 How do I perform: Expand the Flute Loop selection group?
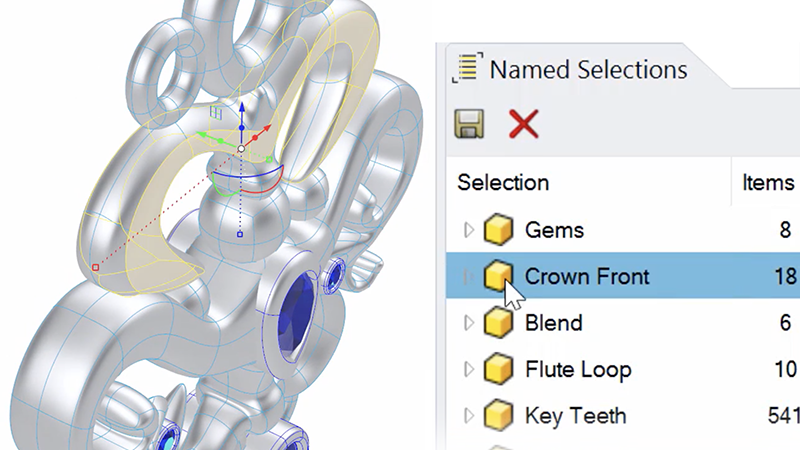point(468,370)
